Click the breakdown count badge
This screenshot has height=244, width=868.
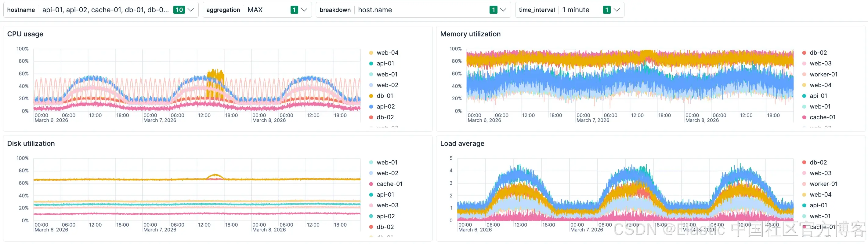[x=493, y=10]
